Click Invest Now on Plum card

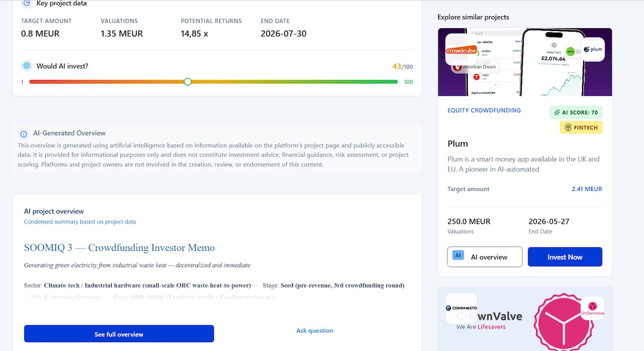point(565,257)
